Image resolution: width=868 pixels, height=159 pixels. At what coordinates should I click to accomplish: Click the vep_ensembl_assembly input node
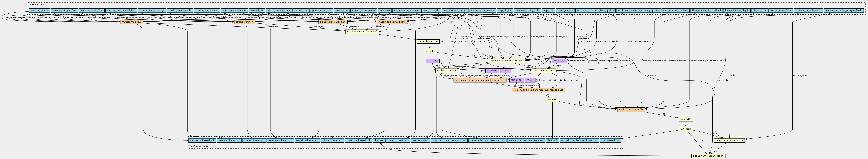click(407, 10)
